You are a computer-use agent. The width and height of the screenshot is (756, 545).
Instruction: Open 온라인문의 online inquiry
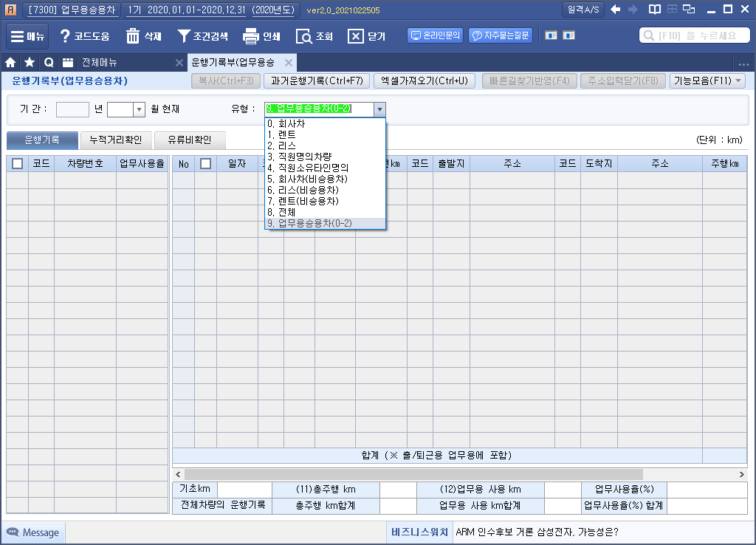pos(436,35)
